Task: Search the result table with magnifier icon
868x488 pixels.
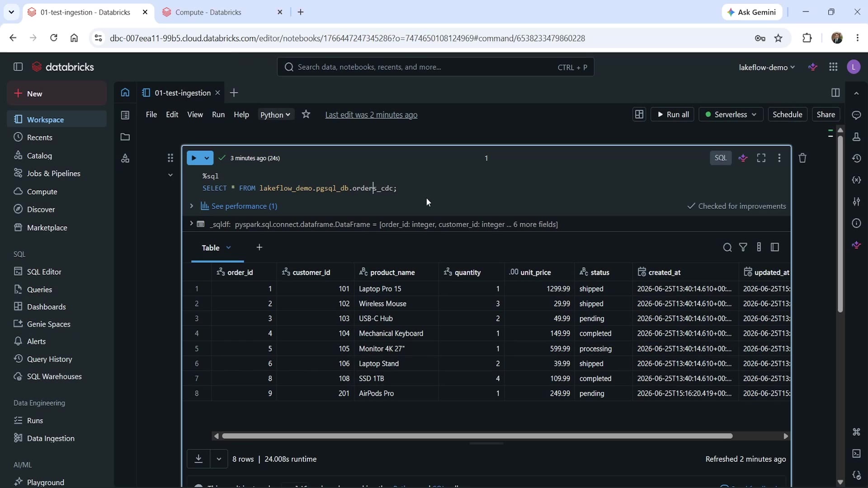Action: click(x=727, y=247)
